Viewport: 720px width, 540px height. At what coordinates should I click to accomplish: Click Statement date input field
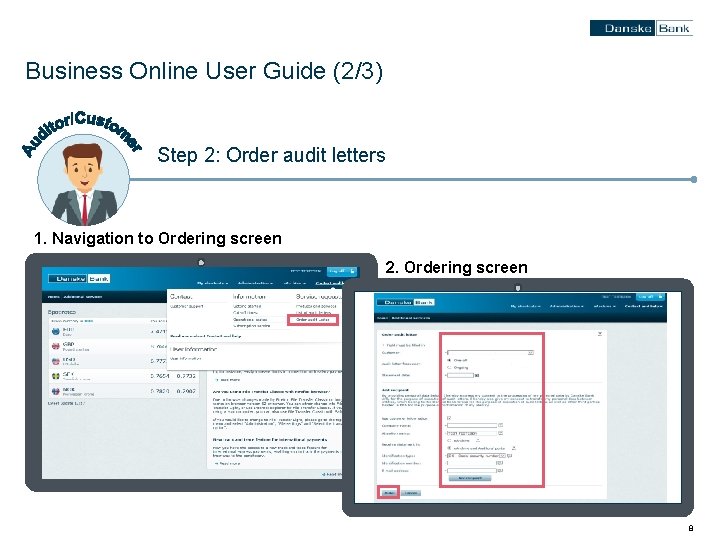(460, 375)
